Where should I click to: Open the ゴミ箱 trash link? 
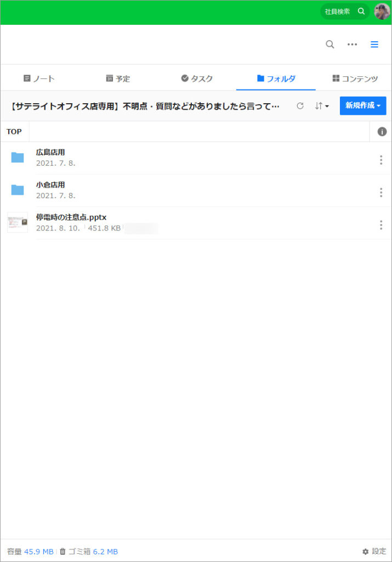[88, 552]
